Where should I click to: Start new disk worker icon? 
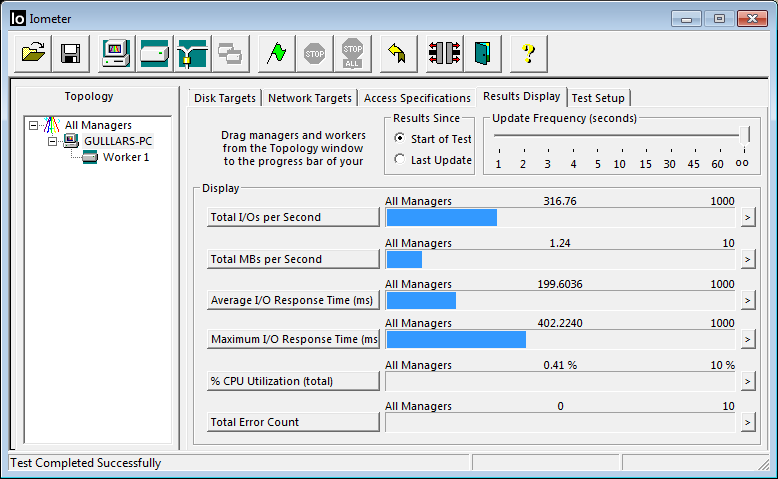[154, 53]
